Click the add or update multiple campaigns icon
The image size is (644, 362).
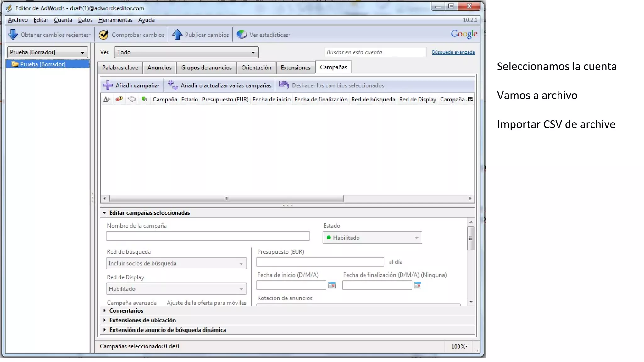pyautogui.click(x=173, y=85)
